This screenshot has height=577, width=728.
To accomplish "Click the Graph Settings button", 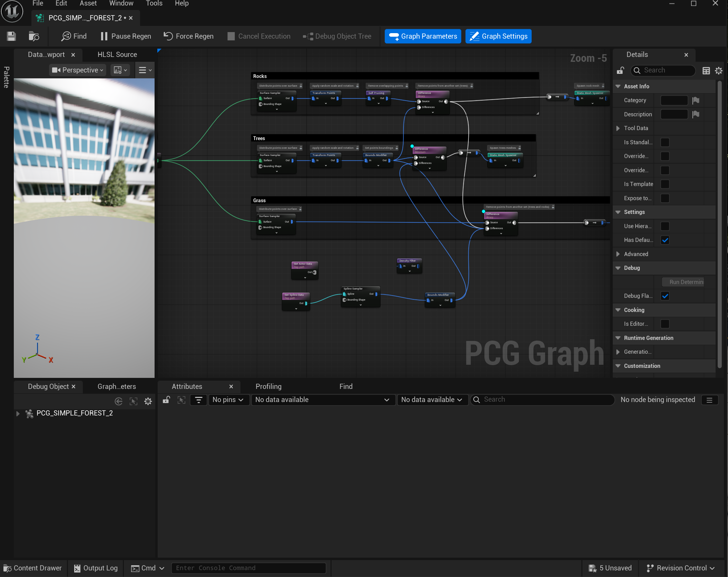I will 498,36.
